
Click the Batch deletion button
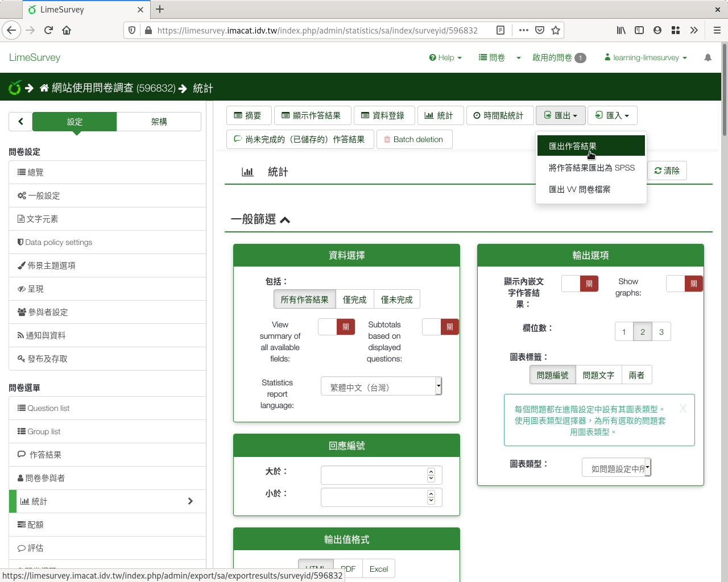(x=414, y=139)
